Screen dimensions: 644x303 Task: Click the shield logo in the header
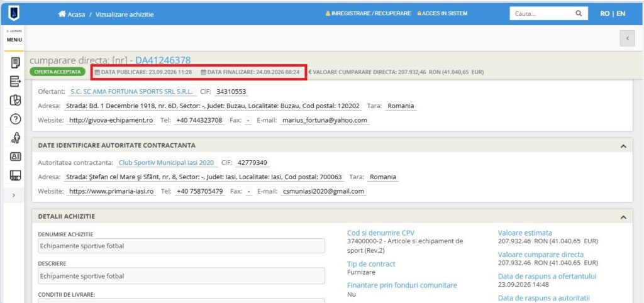click(14, 14)
